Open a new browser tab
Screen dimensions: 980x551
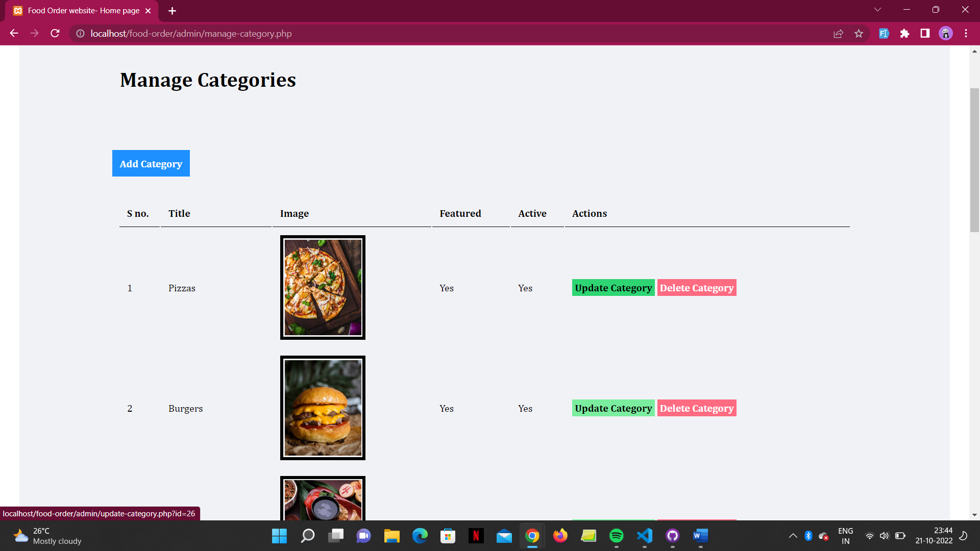click(172, 10)
